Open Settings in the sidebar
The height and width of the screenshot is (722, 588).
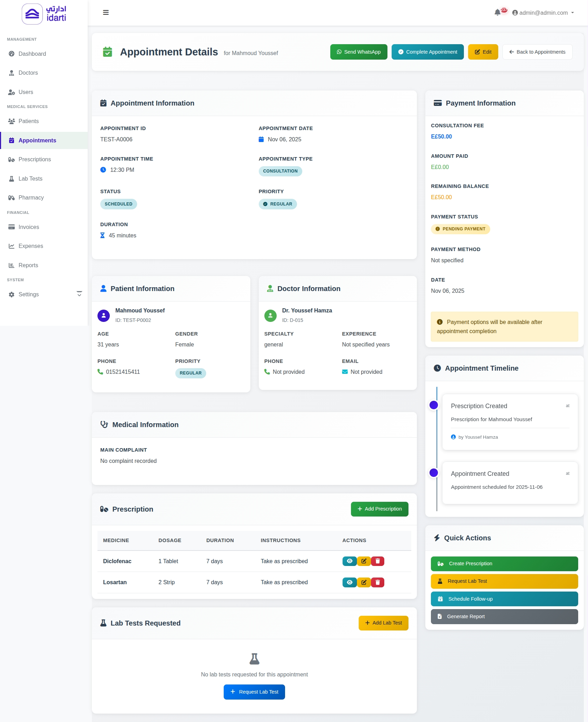28,294
